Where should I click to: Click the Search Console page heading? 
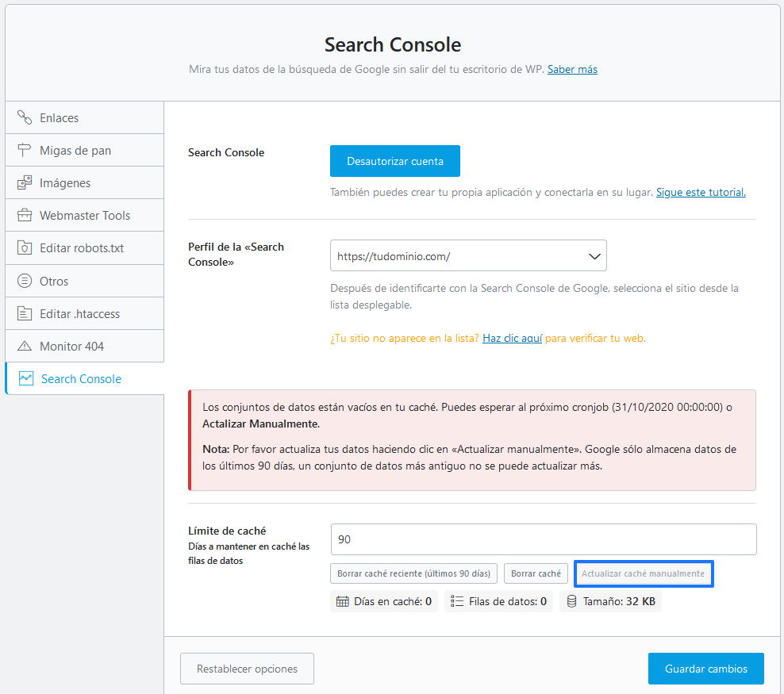[393, 45]
